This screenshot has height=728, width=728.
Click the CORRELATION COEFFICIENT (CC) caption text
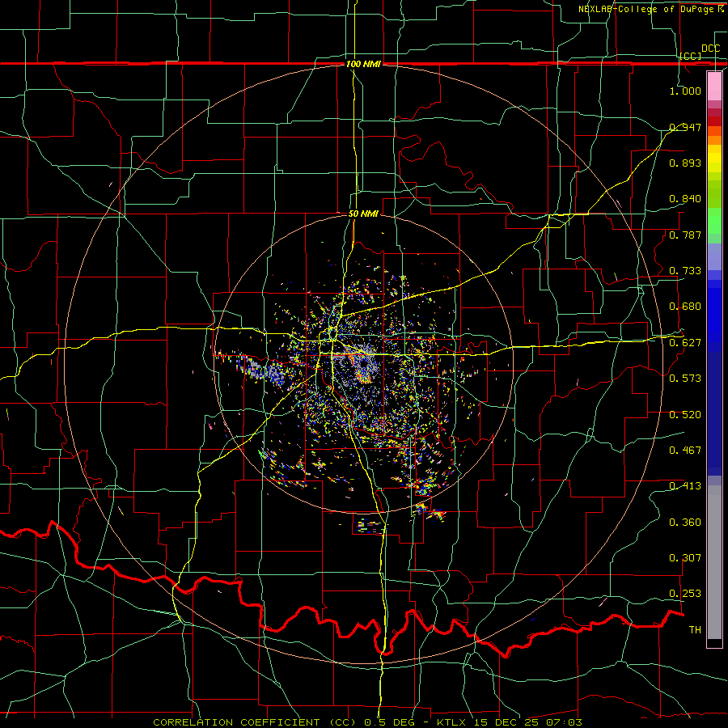click(255, 722)
